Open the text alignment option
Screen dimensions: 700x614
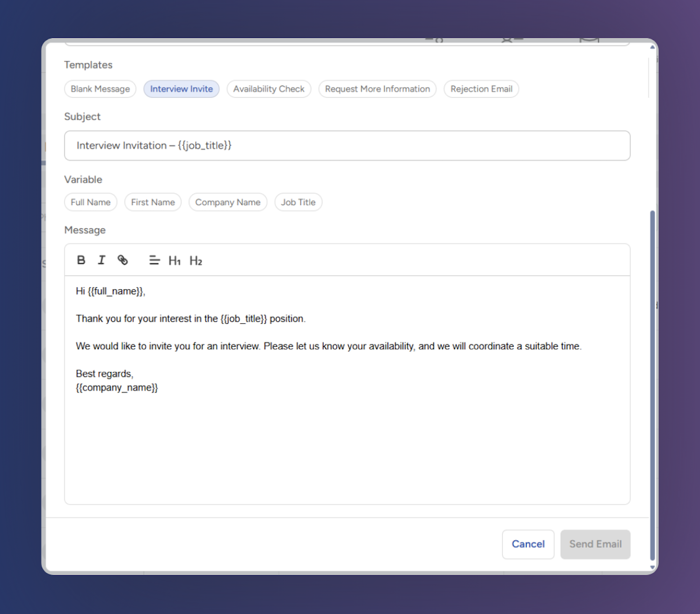154,260
